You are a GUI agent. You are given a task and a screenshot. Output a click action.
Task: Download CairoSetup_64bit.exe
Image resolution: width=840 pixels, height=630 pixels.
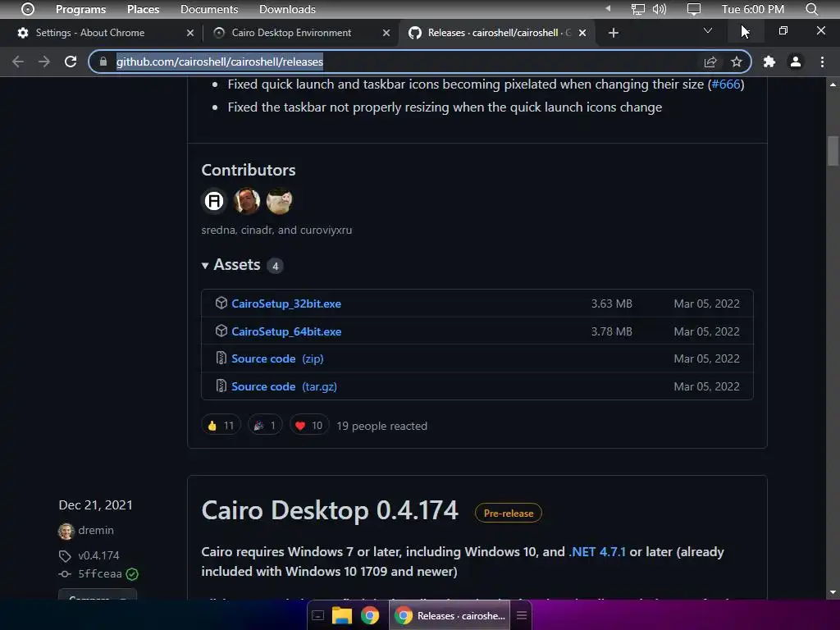click(x=286, y=331)
